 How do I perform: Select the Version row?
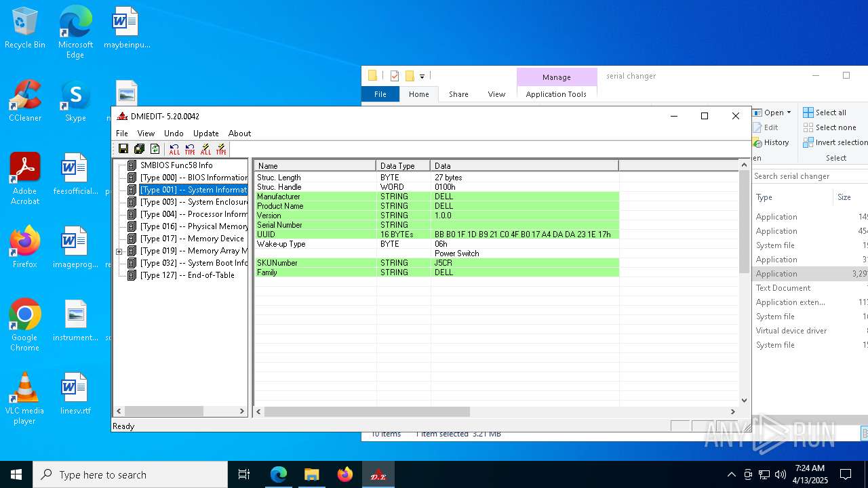(437, 216)
